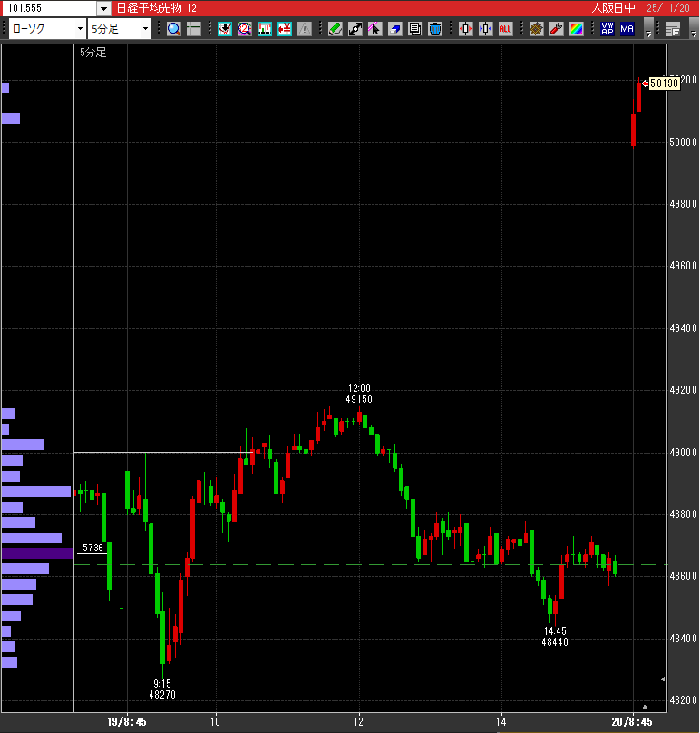The image size is (700, 733).
Task: Click the 20/8:45 time axis label
Action: [632, 722]
